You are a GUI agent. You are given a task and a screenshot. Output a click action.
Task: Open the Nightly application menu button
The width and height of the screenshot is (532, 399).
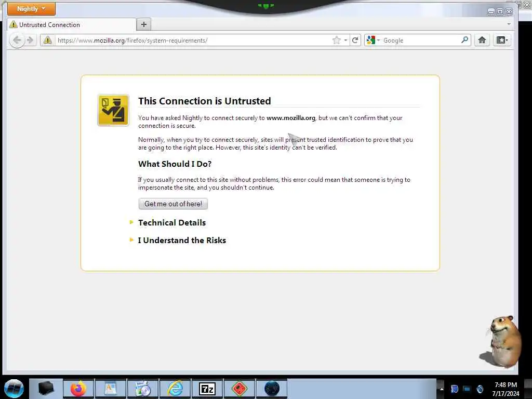[31, 9]
